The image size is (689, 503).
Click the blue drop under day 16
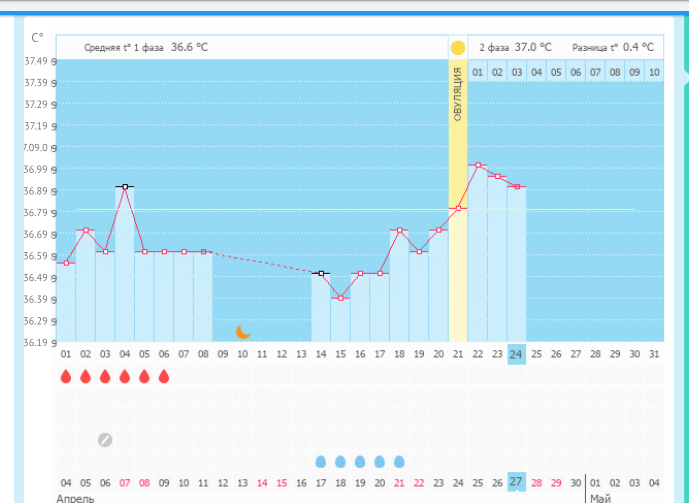click(x=360, y=461)
